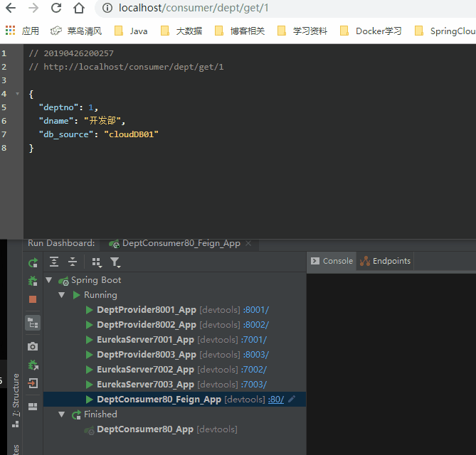Select DeptProvider8002_App in the running list

coord(147,325)
